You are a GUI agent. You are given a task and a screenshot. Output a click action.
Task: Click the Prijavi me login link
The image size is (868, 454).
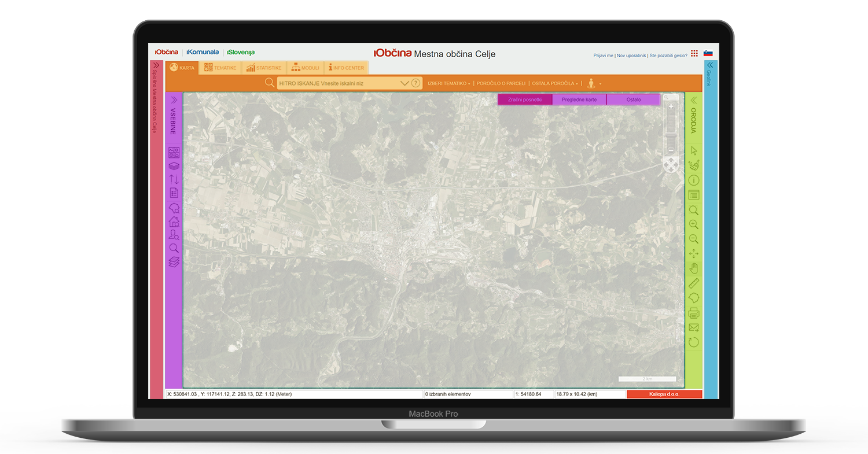tap(603, 56)
